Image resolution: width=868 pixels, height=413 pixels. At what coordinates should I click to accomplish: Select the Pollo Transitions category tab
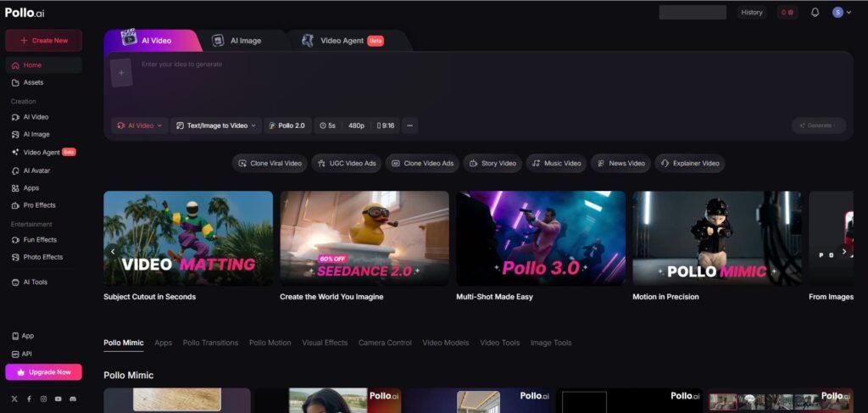[210, 343]
